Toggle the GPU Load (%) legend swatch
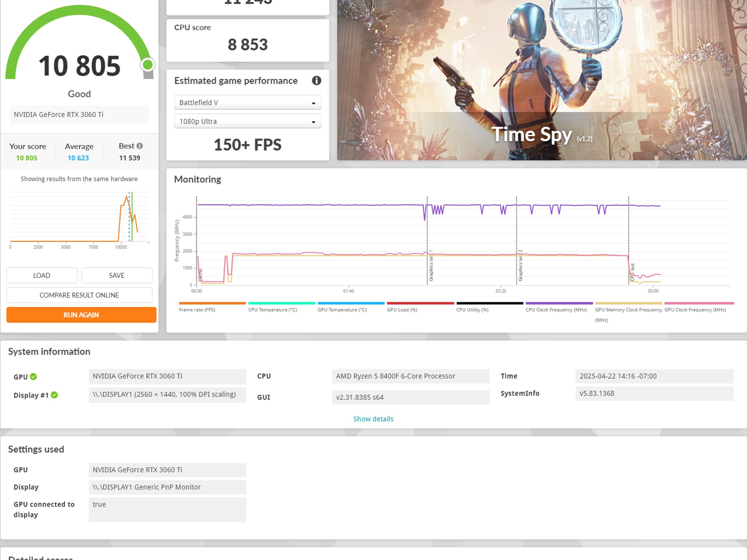 click(420, 303)
